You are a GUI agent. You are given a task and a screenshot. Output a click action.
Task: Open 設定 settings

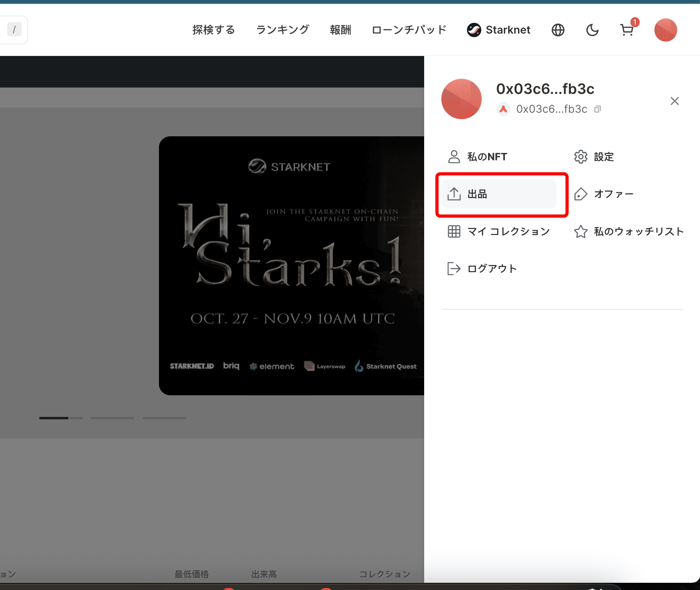594,157
